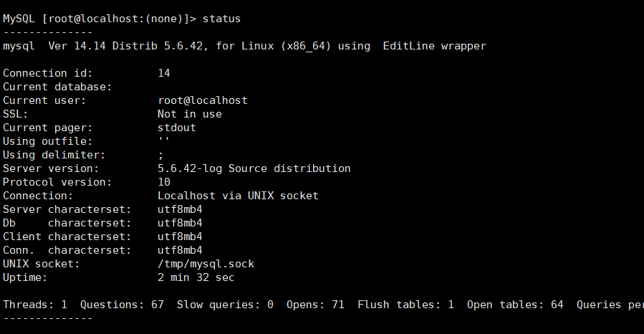Click the Client characterset utf8mb4 value
The width and height of the screenshot is (644, 334).
pos(180,237)
